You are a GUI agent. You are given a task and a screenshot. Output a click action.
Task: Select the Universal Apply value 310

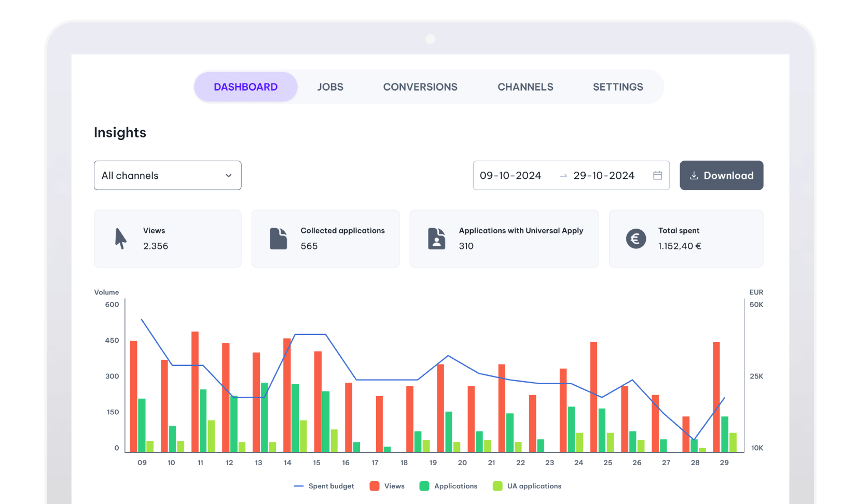466,246
